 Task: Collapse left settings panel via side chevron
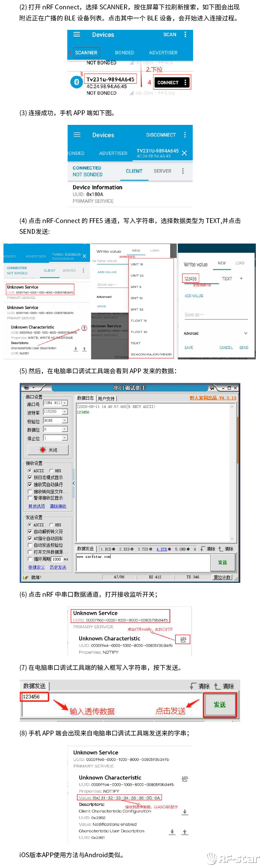(73, 483)
